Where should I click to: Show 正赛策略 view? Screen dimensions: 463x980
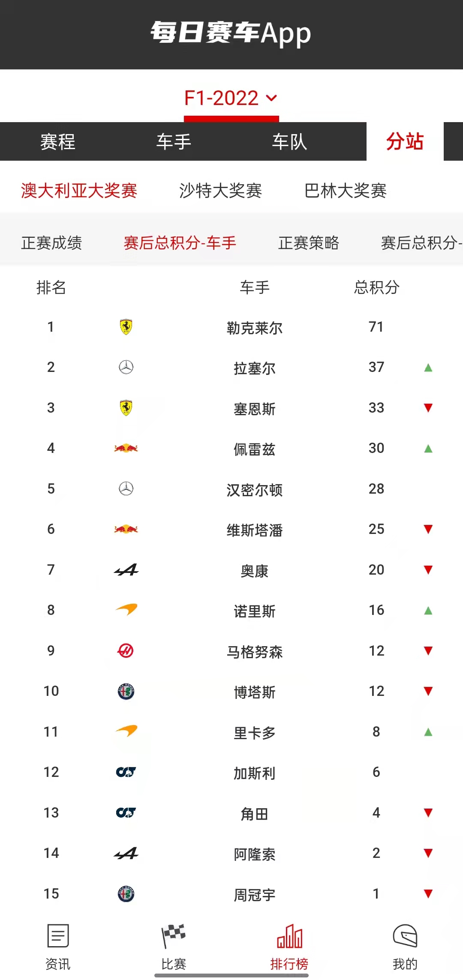[309, 243]
